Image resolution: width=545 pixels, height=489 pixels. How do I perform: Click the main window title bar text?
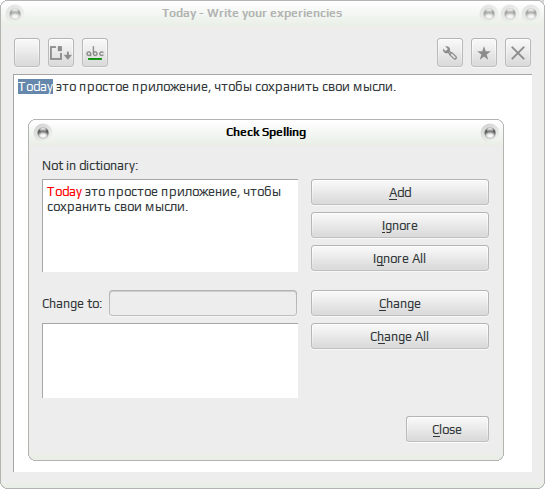coord(252,13)
